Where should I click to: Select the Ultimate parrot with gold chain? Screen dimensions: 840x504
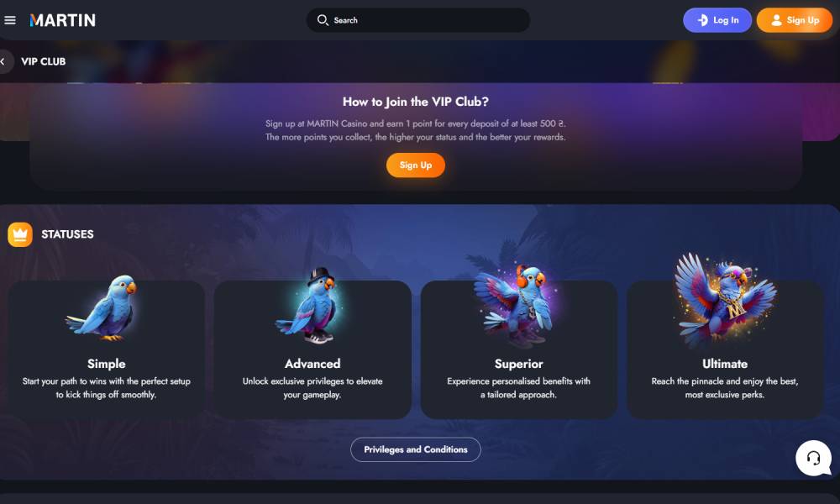tap(725, 300)
